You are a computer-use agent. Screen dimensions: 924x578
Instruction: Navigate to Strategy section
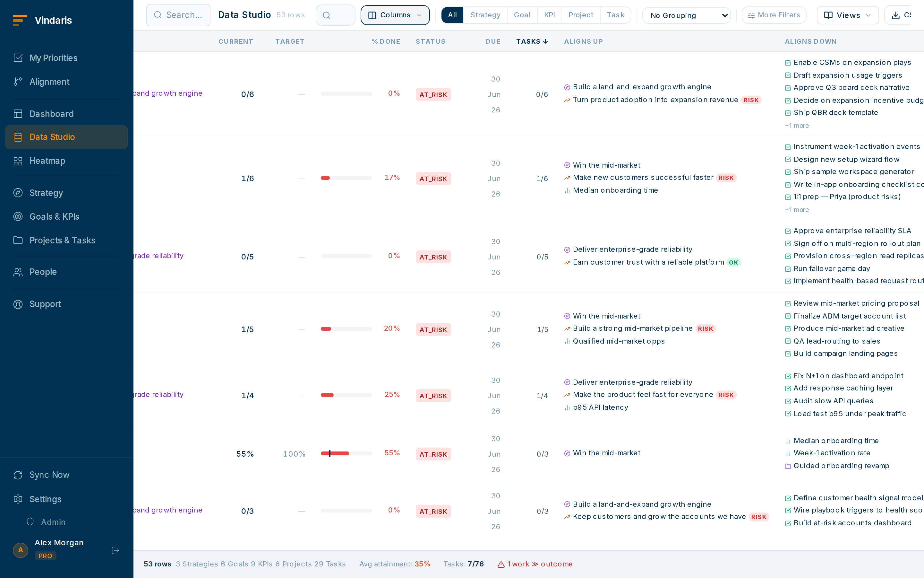(x=66, y=193)
